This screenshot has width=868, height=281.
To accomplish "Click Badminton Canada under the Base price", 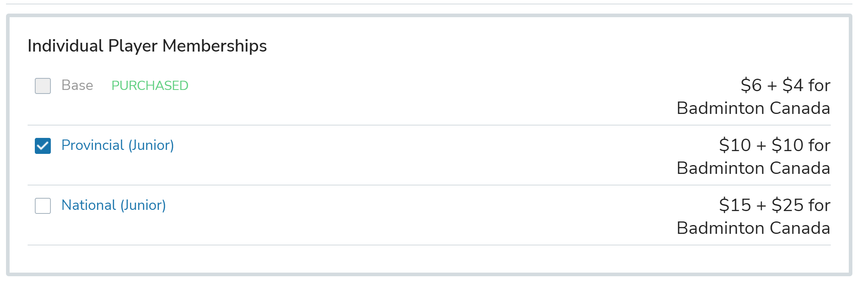I will 753,108.
